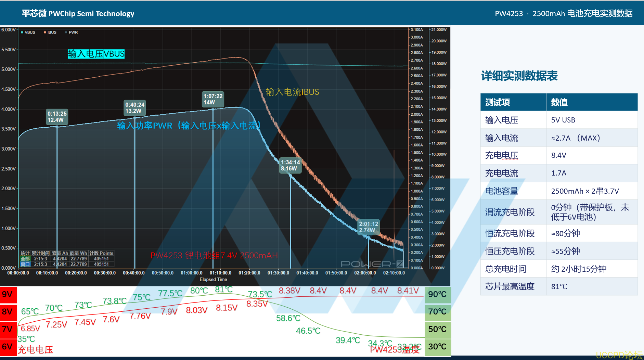Click the PWR legend color marker
This screenshot has width=644, height=360.
(66, 33)
